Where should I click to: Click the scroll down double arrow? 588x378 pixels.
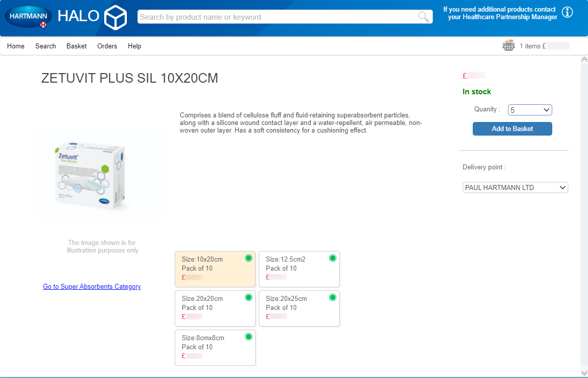(x=584, y=372)
